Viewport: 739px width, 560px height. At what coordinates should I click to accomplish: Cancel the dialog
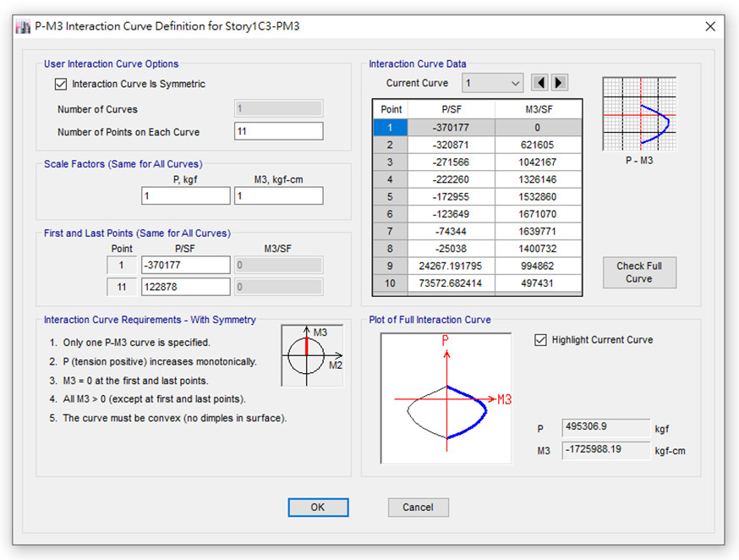[x=418, y=508]
